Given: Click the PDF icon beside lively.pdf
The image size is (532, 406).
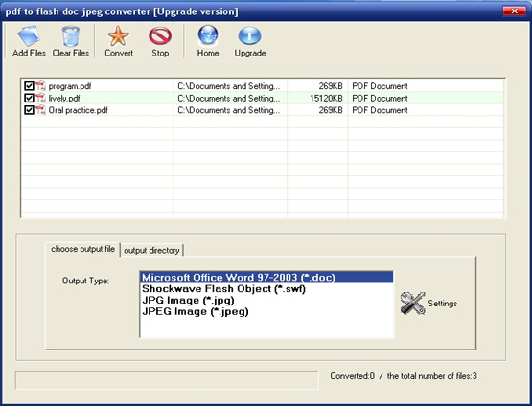Looking at the screenshot, I should coord(40,98).
